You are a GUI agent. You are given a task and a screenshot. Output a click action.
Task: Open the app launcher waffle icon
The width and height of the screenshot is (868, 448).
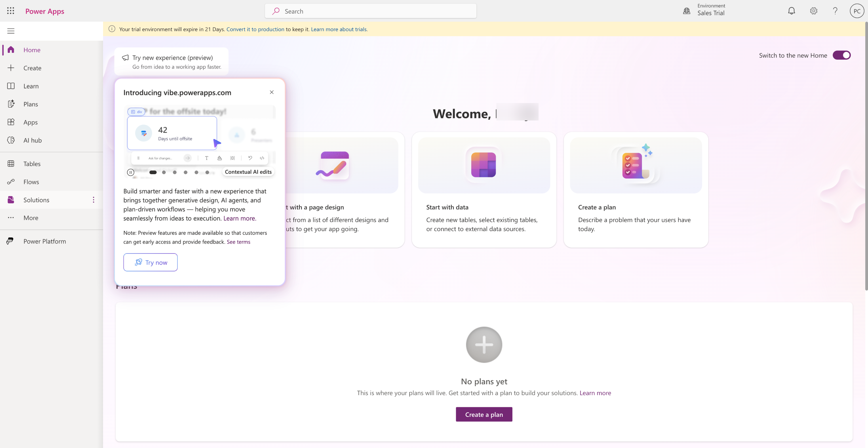click(11, 11)
